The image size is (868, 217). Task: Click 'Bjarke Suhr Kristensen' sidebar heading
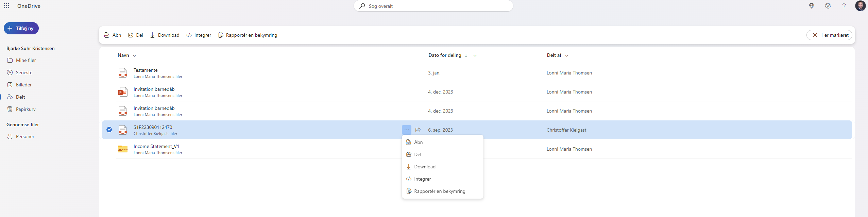pyautogui.click(x=31, y=48)
